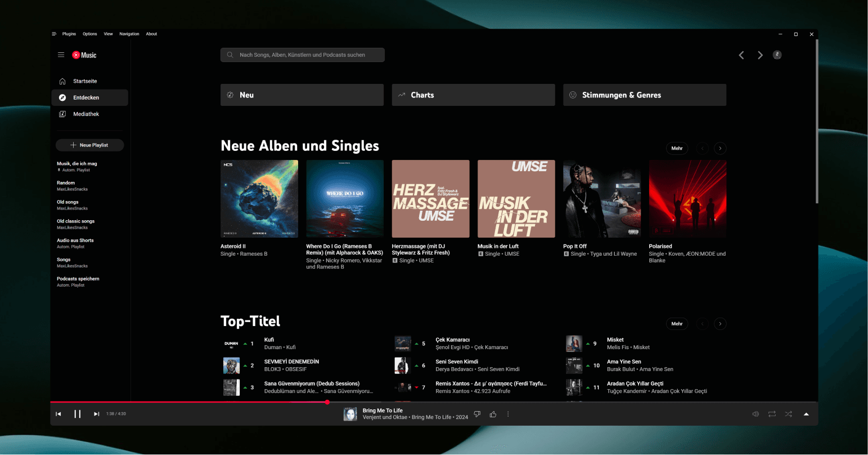Open the Plugins menu
This screenshot has width=868, height=455.
tap(69, 34)
